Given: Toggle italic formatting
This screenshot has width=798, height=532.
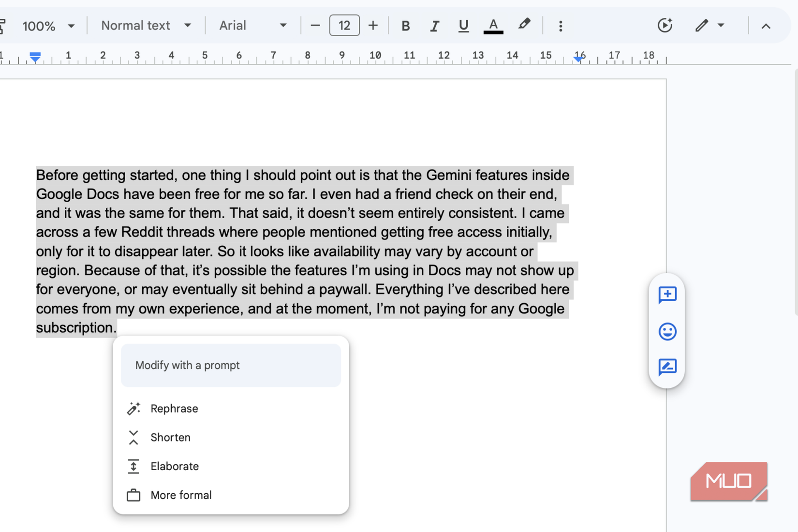Looking at the screenshot, I should click(x=434, y=26).
